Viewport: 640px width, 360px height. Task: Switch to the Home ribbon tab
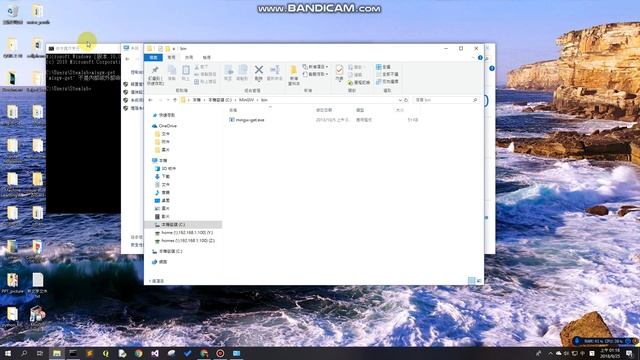171,58
